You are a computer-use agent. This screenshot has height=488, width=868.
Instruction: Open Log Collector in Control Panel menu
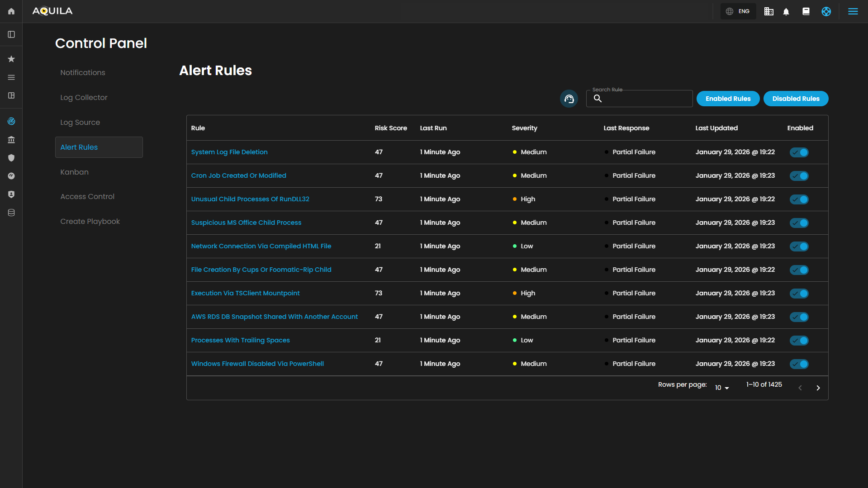(84, 97)
